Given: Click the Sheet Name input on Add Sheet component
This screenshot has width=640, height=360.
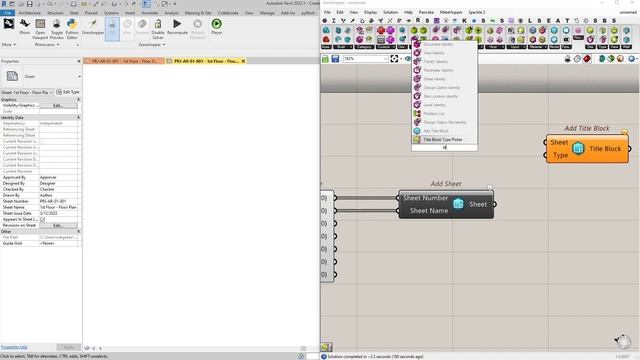Looking at the screenshot, I should point(429,211).
